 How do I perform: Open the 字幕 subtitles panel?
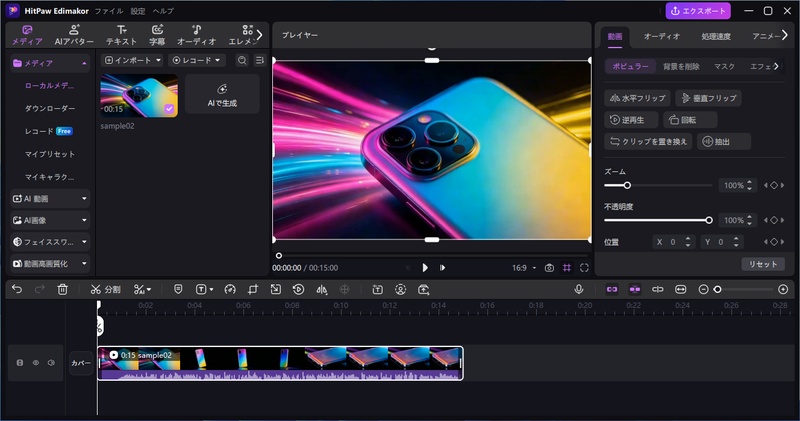(157, 35)
